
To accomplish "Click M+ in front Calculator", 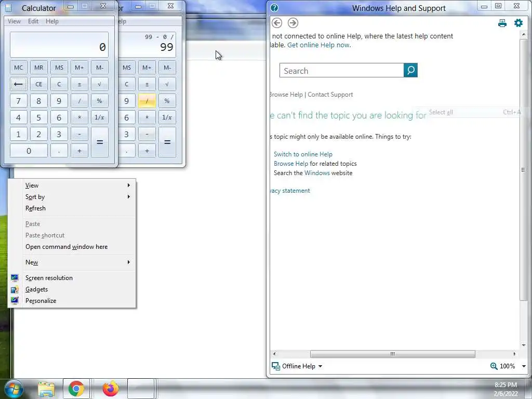I will (x=79, y=68).
